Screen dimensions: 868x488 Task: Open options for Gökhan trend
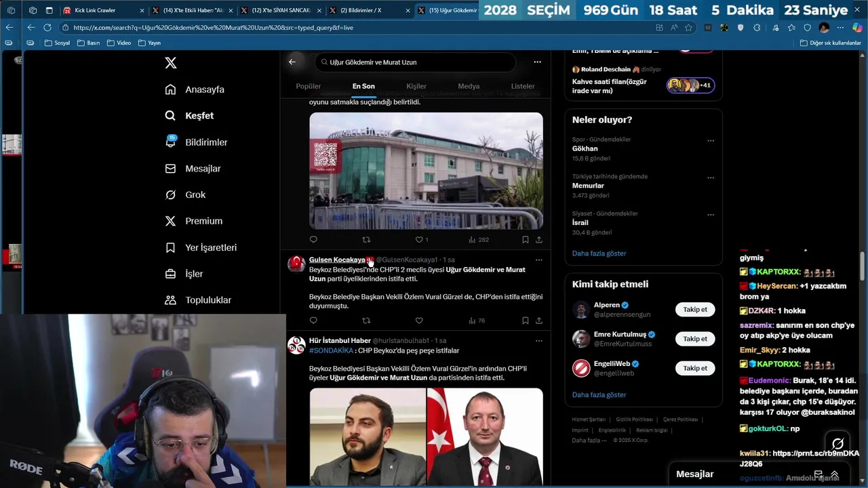[x=711, y=141]
